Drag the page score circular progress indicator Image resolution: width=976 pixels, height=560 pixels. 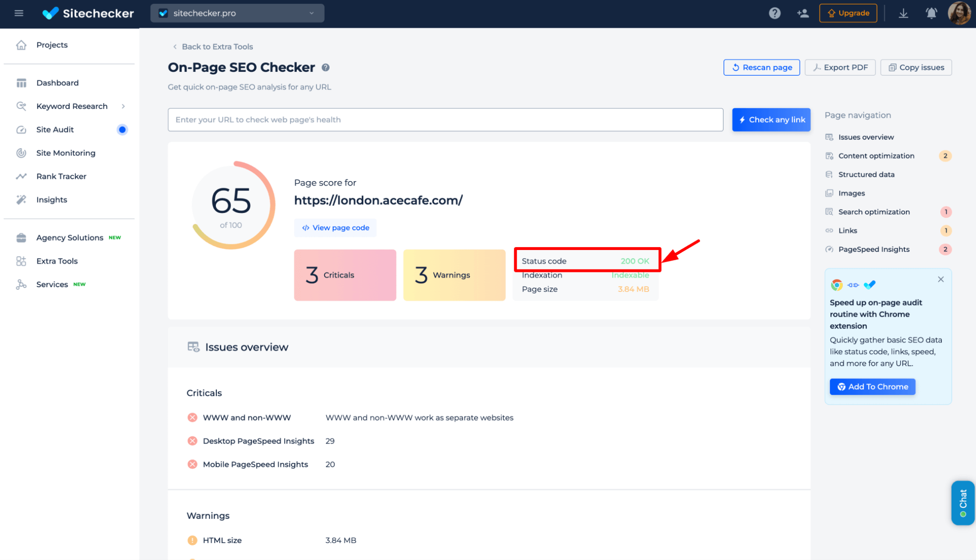click(230, 205)
